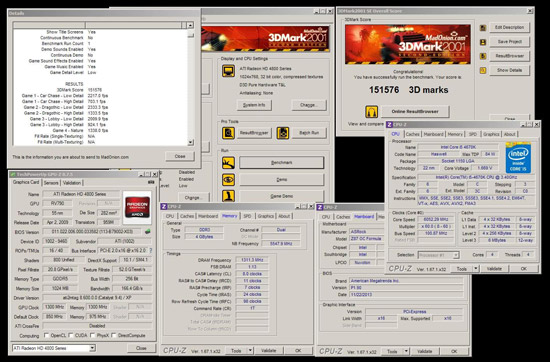Open the Mainboard tab in CPU-Z CPU window

coord(434,134)
